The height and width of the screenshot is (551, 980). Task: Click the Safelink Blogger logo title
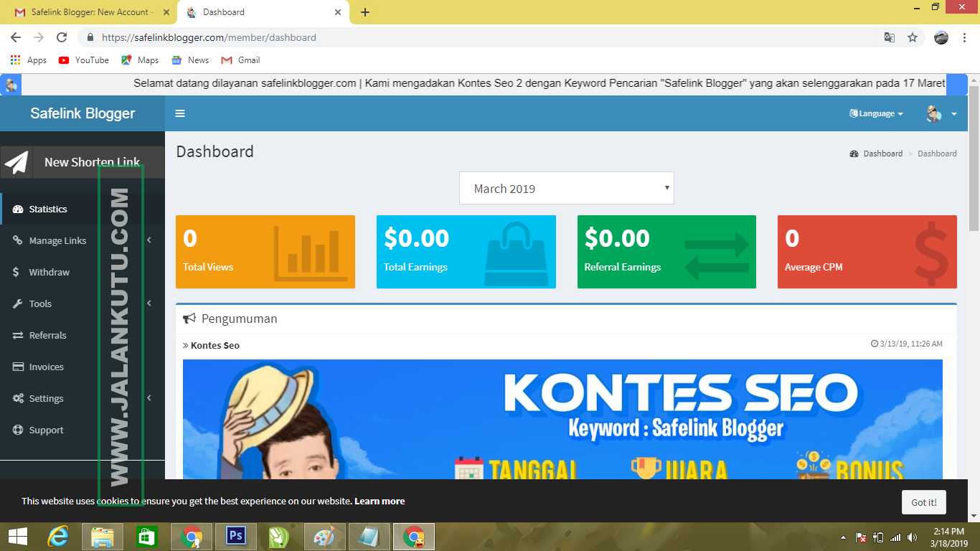pyautogui.click(x=83, y=113)
